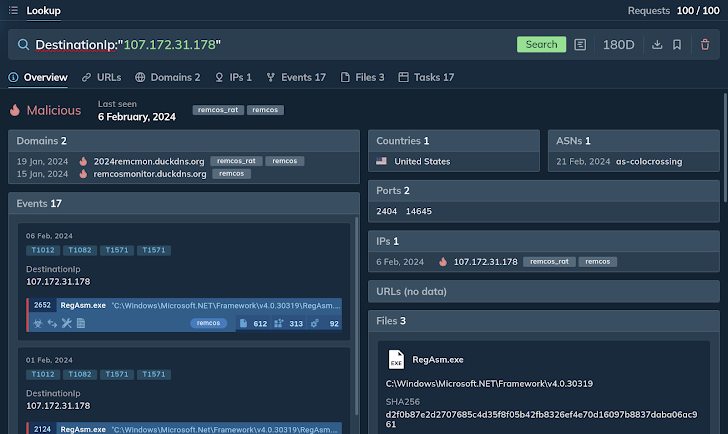728x434 pixels.
Task: Click the RegAsm.exe file icon in Files
Action: 396,359
